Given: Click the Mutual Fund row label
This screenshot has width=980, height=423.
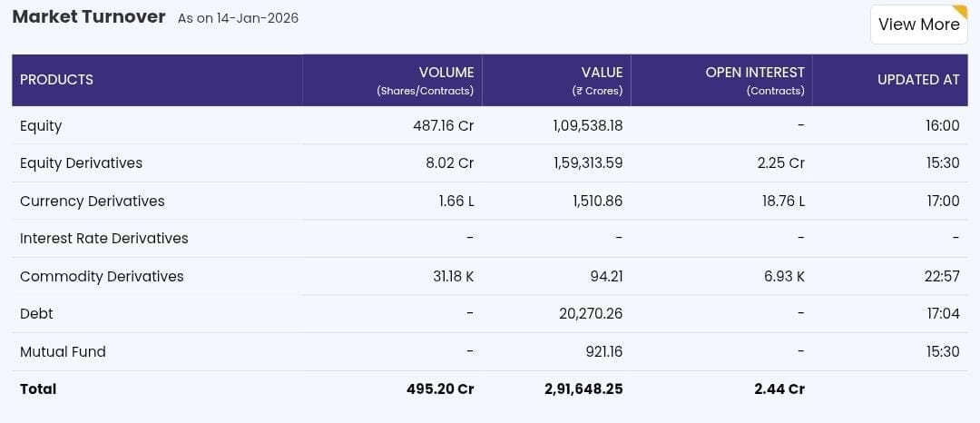Looking at the screenshot, I should click(63, 352).
